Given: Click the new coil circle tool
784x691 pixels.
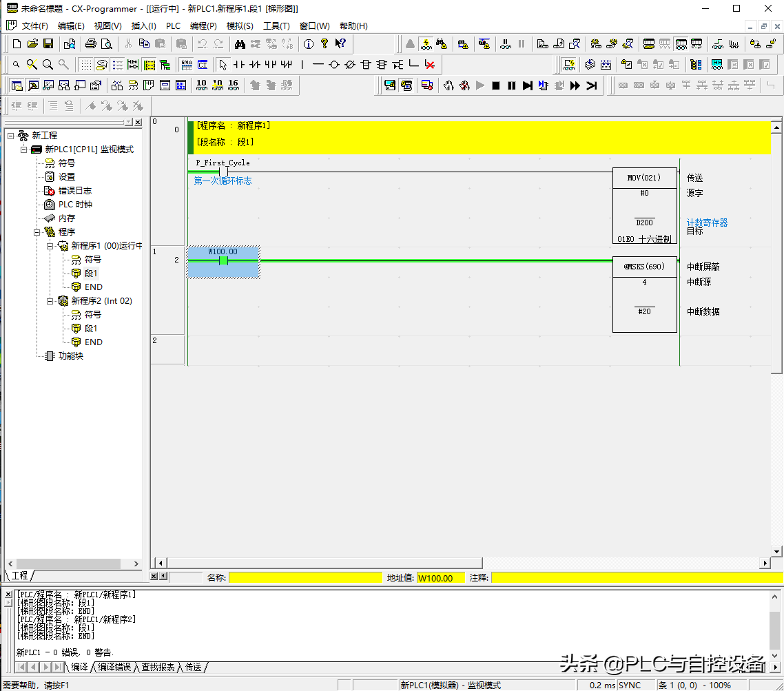Looking at the screenshot, I should [x=333, y=65].
